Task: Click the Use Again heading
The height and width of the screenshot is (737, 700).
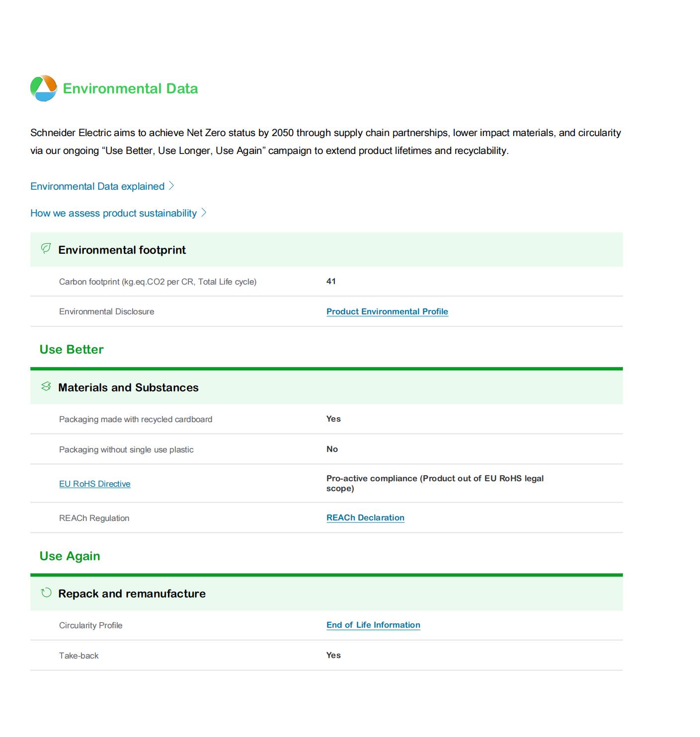Action: coord(70,556)
